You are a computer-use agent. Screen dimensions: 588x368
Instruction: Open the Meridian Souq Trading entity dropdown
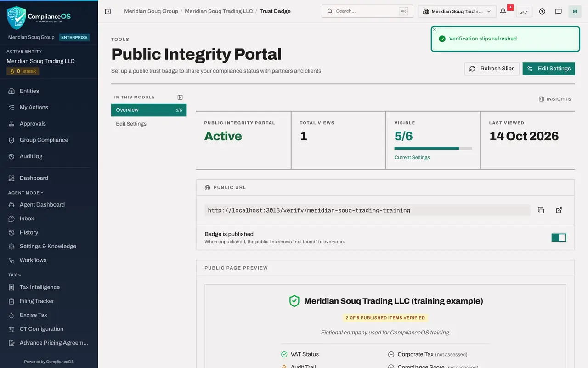coord(457,11)
